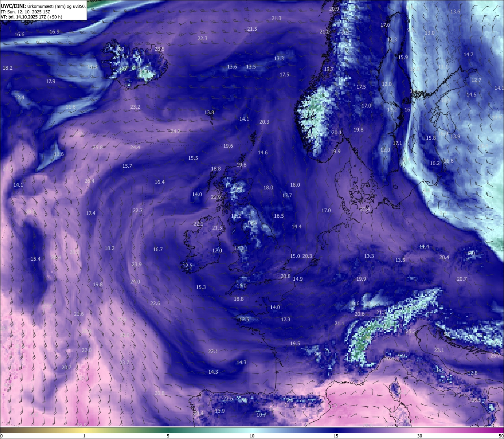Click the map value 22.0
Viewport: 504px width, 439px height.
pyautogui.click(x=87, y=350)
